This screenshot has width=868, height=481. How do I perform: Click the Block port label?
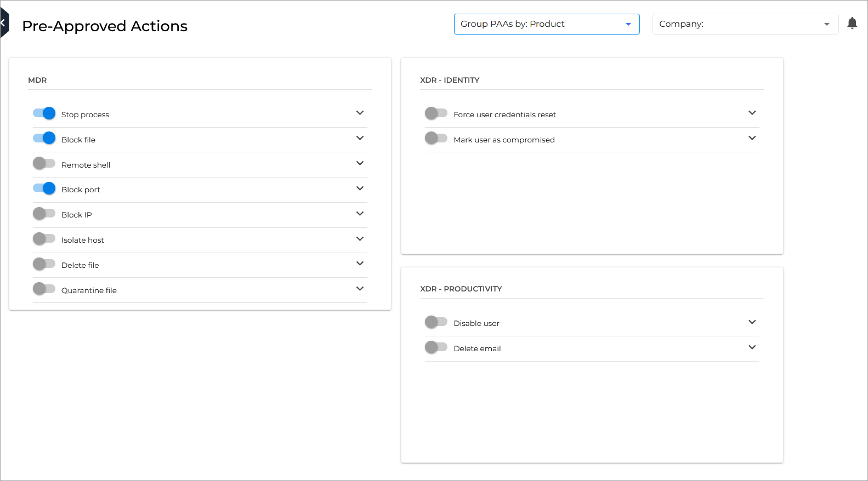click(81, 190)
